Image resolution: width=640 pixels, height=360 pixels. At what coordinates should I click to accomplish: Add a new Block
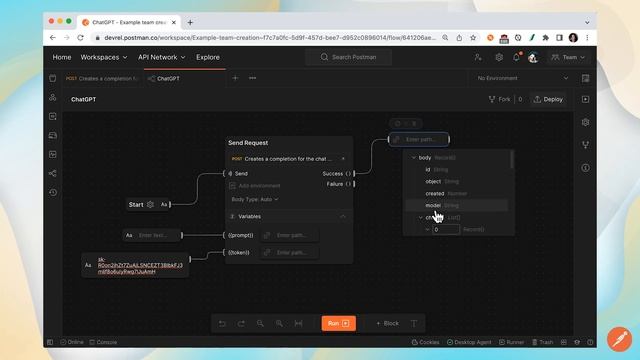(x=387, y=323)
